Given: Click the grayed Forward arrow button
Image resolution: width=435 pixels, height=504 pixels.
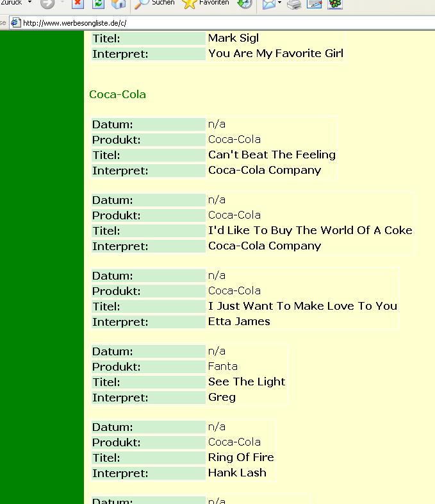Looking at the screenshot, I should (x=47, y=4).
